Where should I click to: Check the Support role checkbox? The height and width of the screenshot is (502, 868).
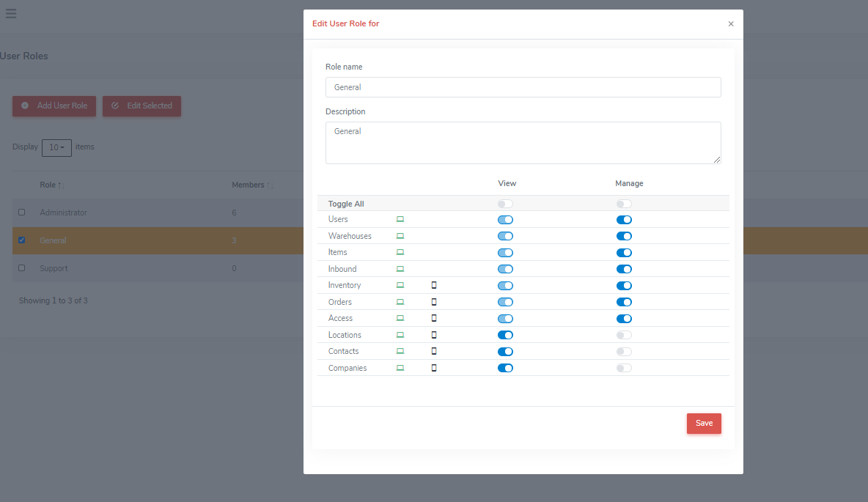tap(21, 268)
